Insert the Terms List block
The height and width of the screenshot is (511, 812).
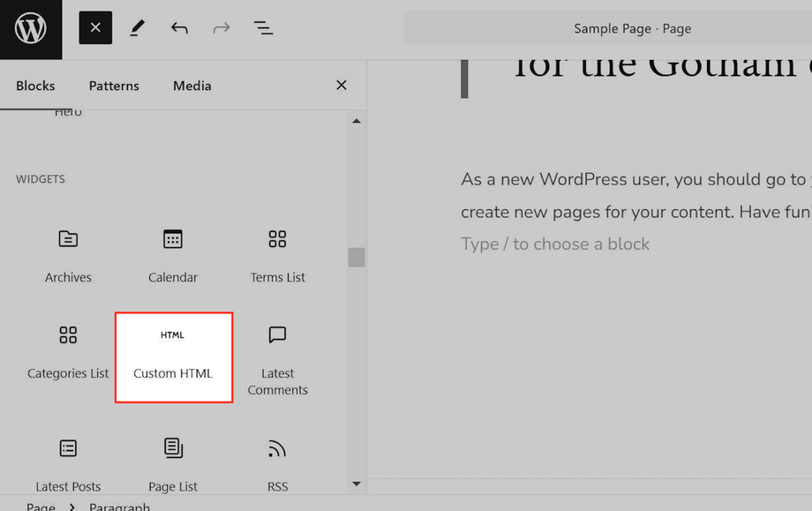(x=277, y=256)
